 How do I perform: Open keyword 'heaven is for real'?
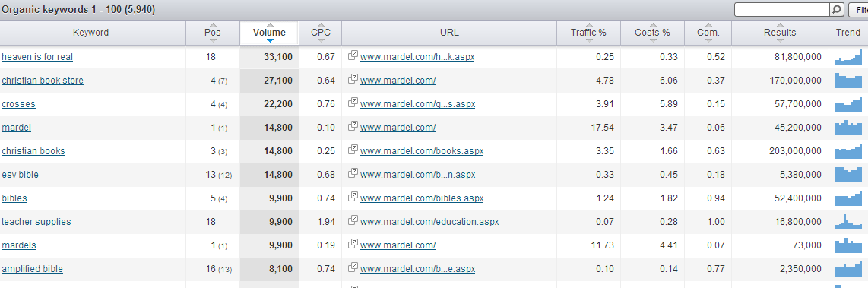[x=37, y=56]
